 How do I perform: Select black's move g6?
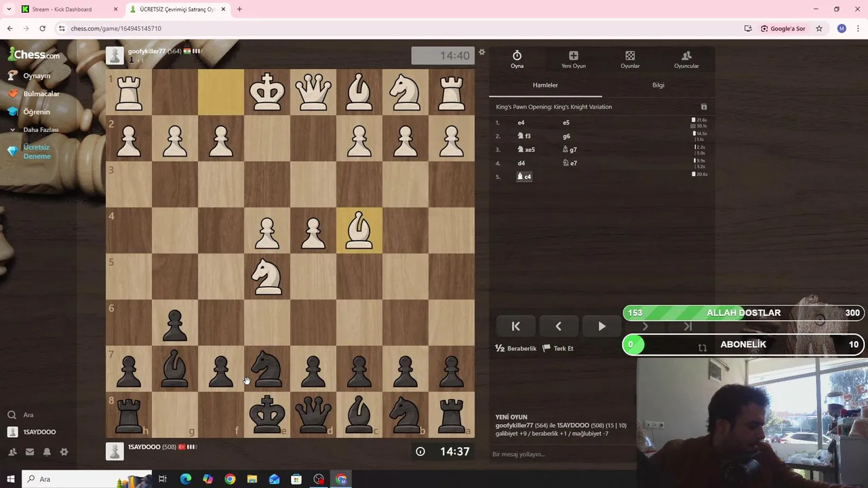(x=566, y=136)
